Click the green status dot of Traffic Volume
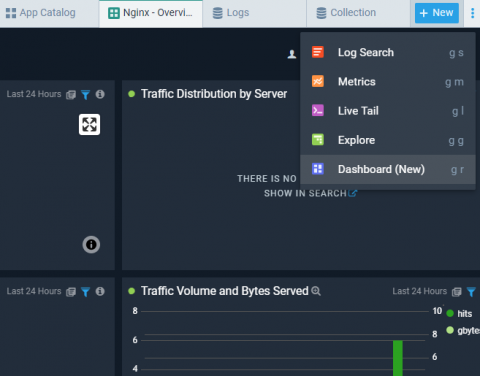This screenshot has height=376, width=480. coord(132,291)
